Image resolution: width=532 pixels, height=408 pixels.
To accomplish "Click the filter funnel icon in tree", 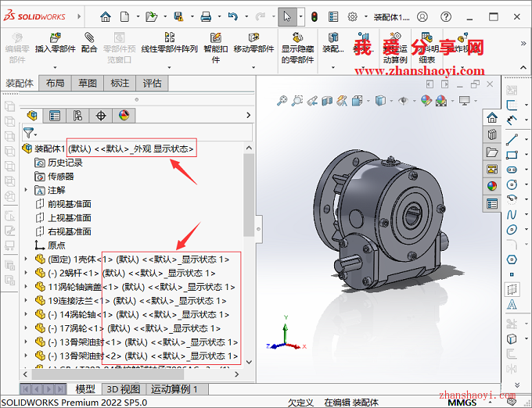I will [x=28, y=133].
